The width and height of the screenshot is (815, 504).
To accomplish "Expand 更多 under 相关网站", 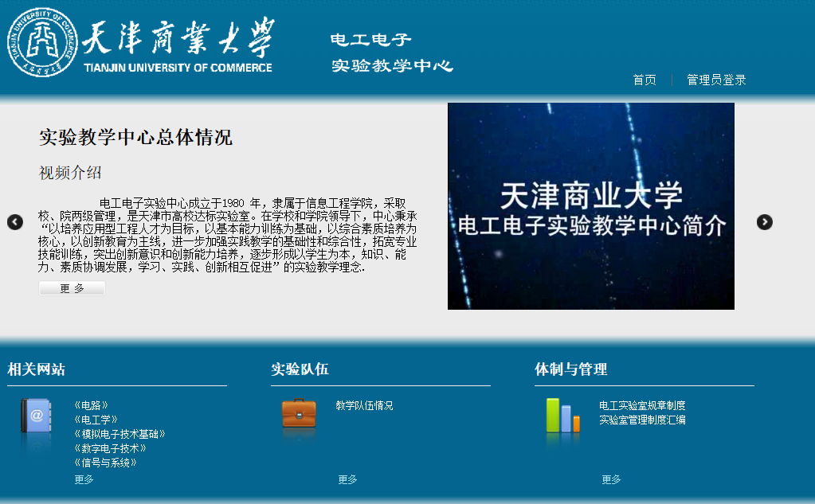I will point(84,479).
